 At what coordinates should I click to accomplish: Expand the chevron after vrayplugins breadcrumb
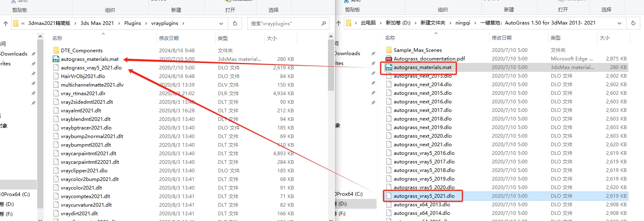(183, 23)
